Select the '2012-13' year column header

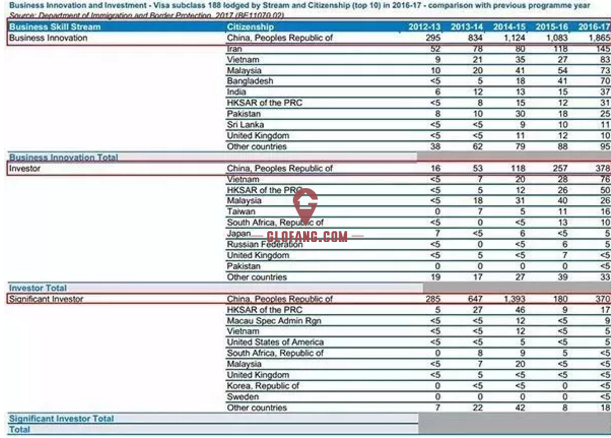(424, 27)
